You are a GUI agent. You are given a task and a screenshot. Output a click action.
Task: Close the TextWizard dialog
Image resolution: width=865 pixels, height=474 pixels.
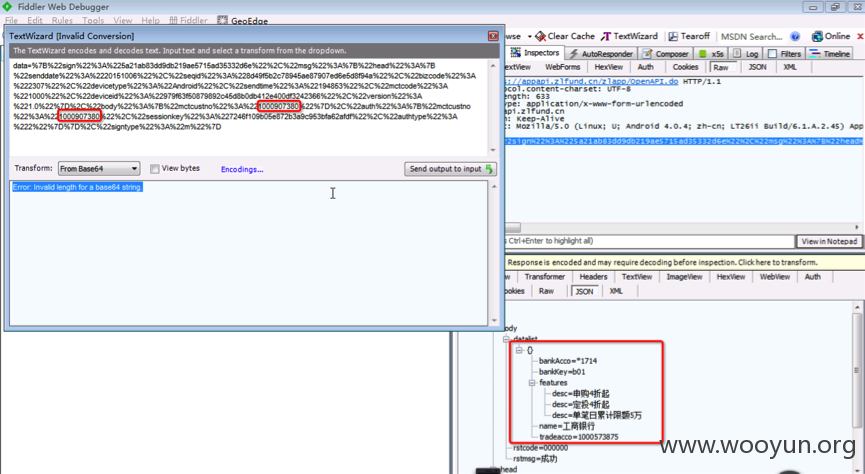pyautogui.click(x=493, y=36)
